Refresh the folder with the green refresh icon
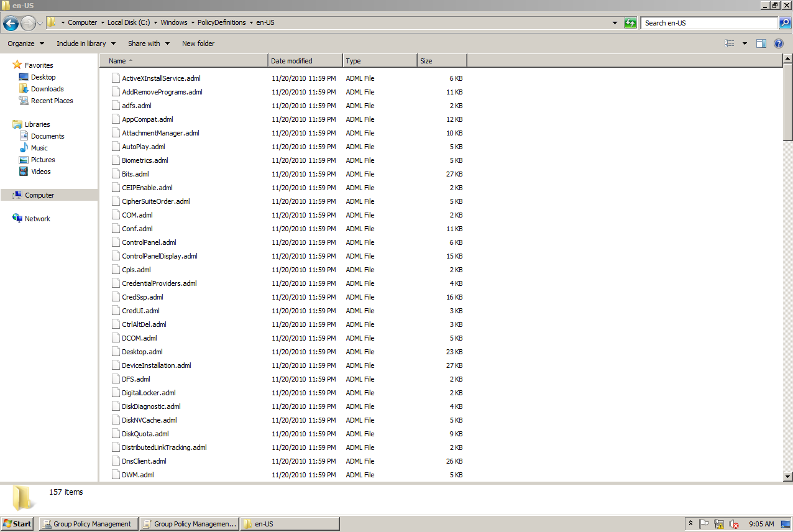Viewport: 793px width, 532px height. 630,22
